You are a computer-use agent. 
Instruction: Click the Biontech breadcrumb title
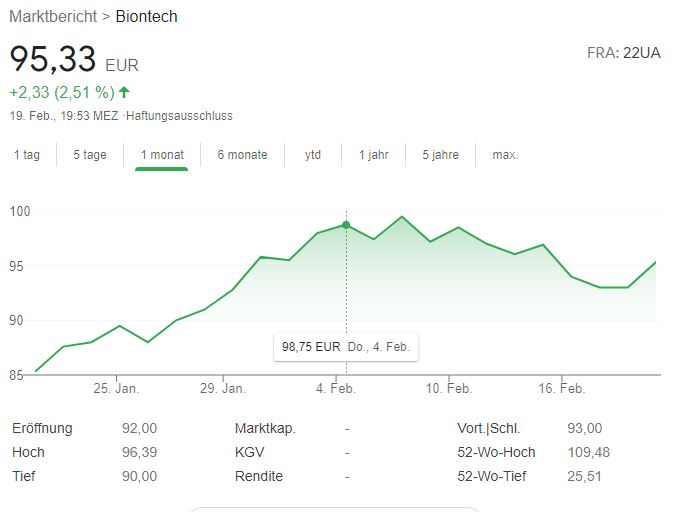point(147,16)
